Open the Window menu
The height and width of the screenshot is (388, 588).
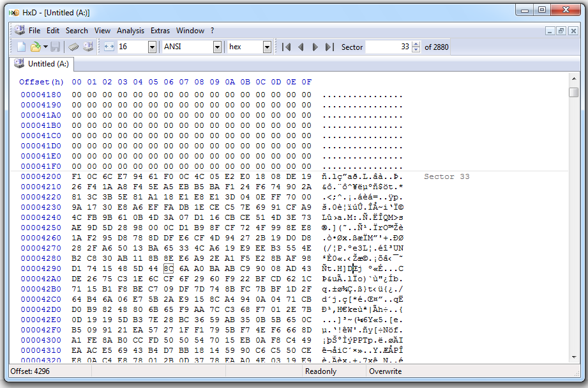(190, 31)
